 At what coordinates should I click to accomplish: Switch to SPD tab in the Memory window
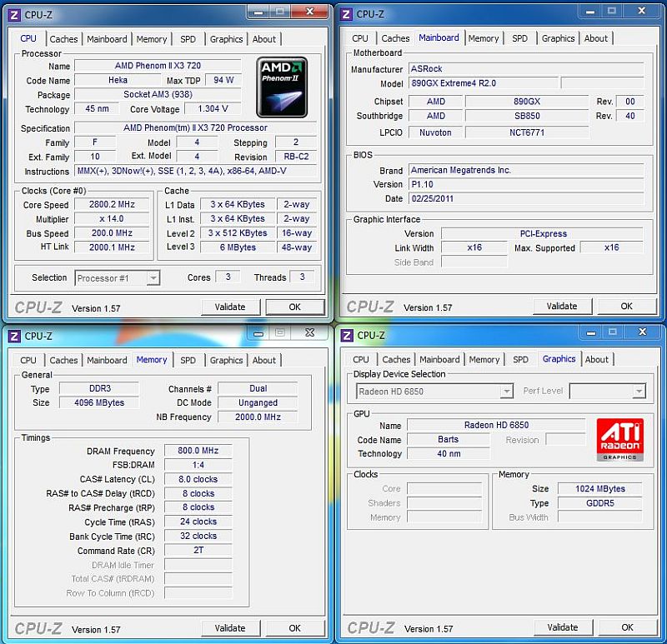click(188, 360)
